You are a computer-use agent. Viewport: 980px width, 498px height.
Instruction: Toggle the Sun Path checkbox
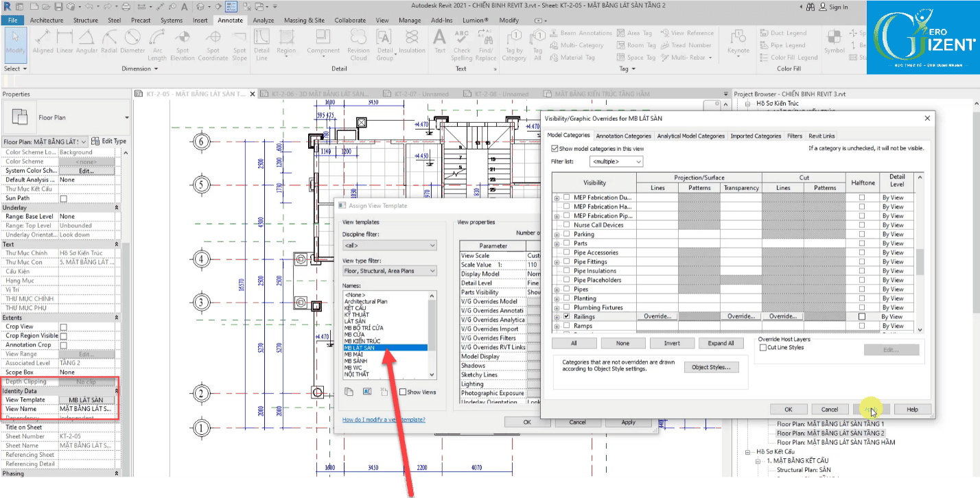[64, 198]
